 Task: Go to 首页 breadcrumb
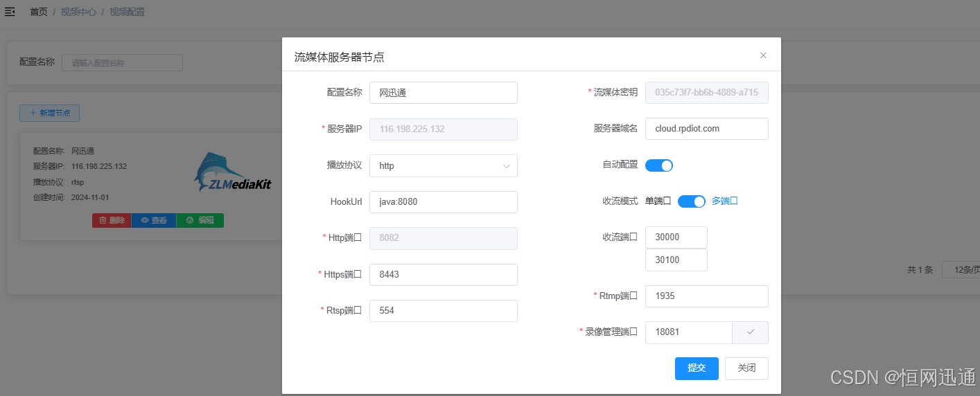pyautogui.click(x=39, y=12)
